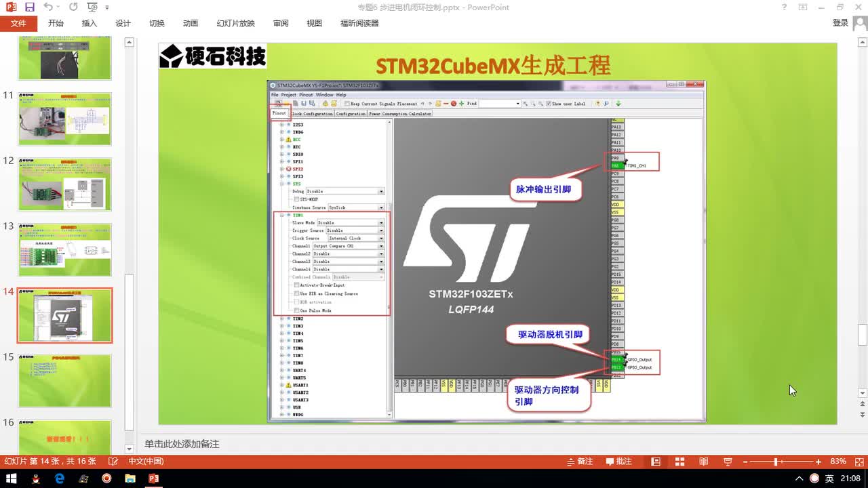Open the 动画 ribbon tab

pyautogui.click(x=191, y=23)
